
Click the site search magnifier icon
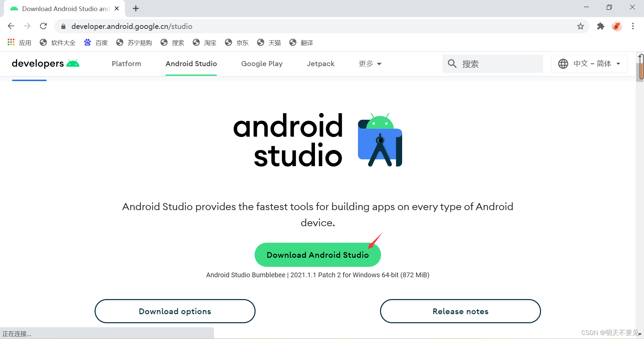452,64
